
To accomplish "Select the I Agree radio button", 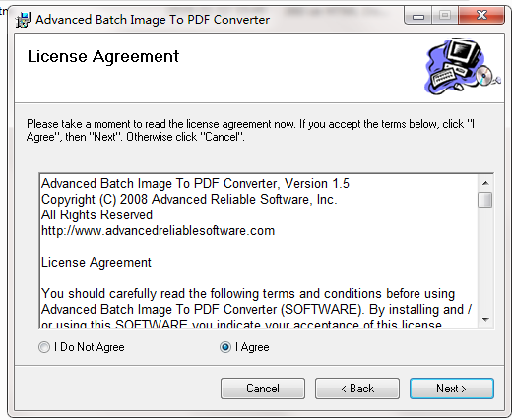I will click(x=225, y=347).
